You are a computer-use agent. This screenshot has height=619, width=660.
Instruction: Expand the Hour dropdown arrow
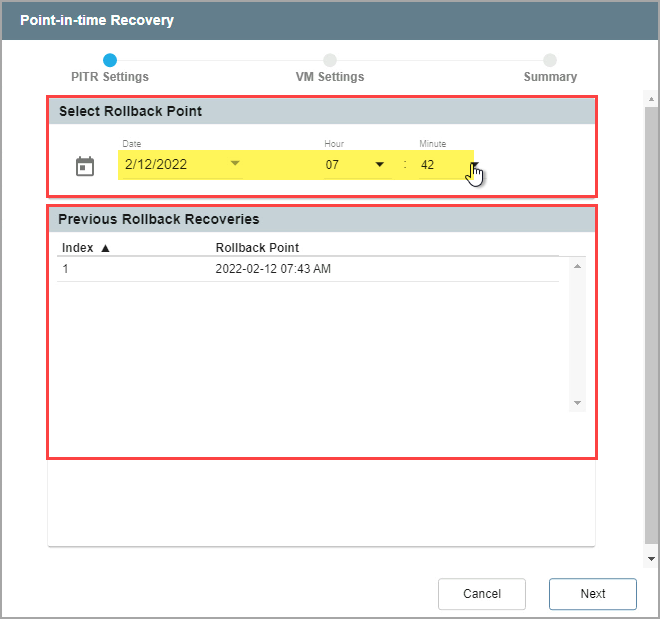[380, 165]
